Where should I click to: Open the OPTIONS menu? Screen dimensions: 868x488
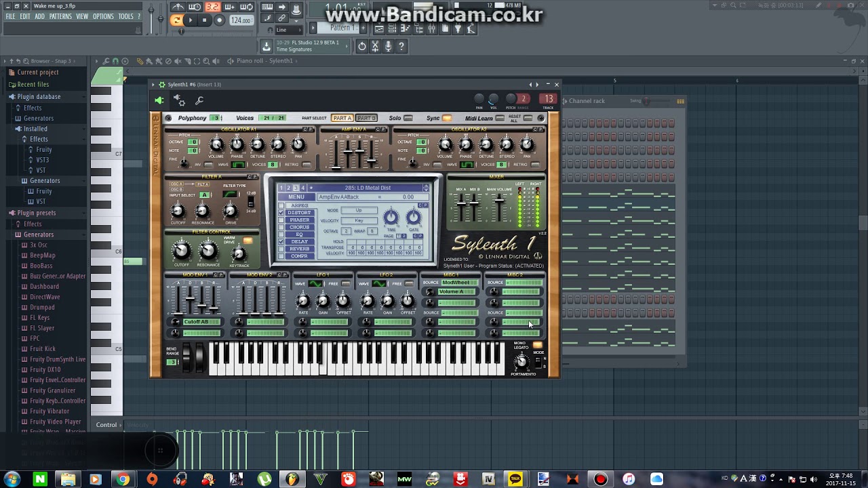tap(103, 16)
